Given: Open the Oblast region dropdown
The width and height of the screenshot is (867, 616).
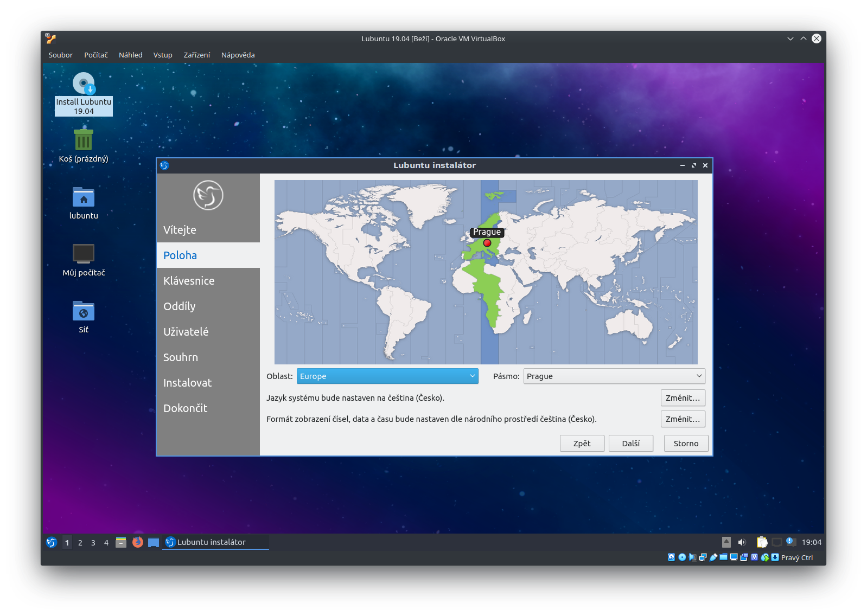Looking at the screenshot, I should [x=387, y=376].
